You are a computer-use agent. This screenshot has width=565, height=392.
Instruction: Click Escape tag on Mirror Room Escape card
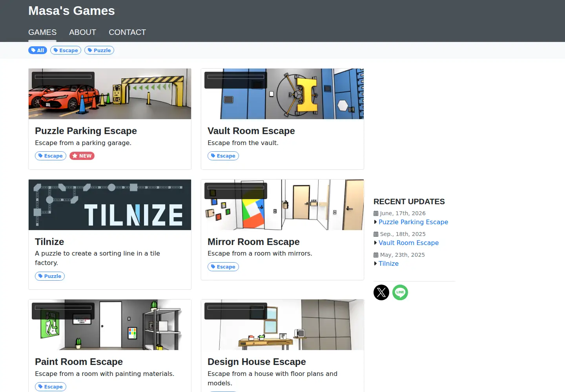click(223, 267)
